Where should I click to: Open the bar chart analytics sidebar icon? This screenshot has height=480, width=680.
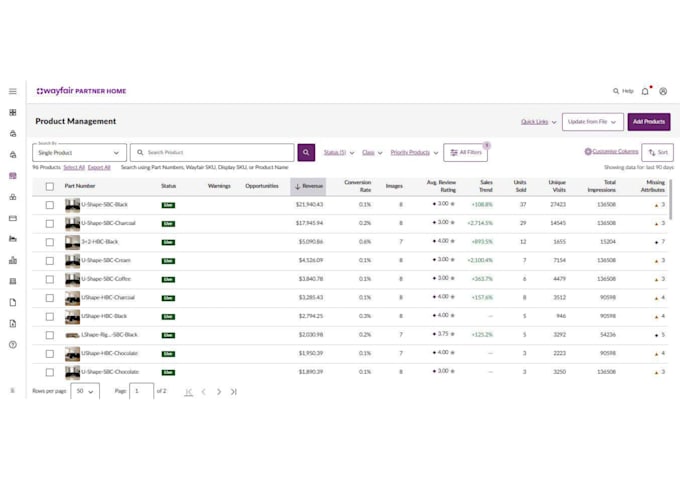[13, 260]
